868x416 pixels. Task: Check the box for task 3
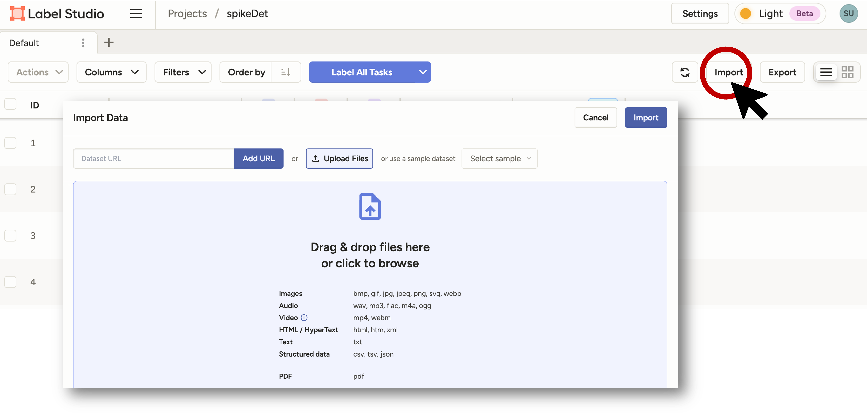[10, 236]
